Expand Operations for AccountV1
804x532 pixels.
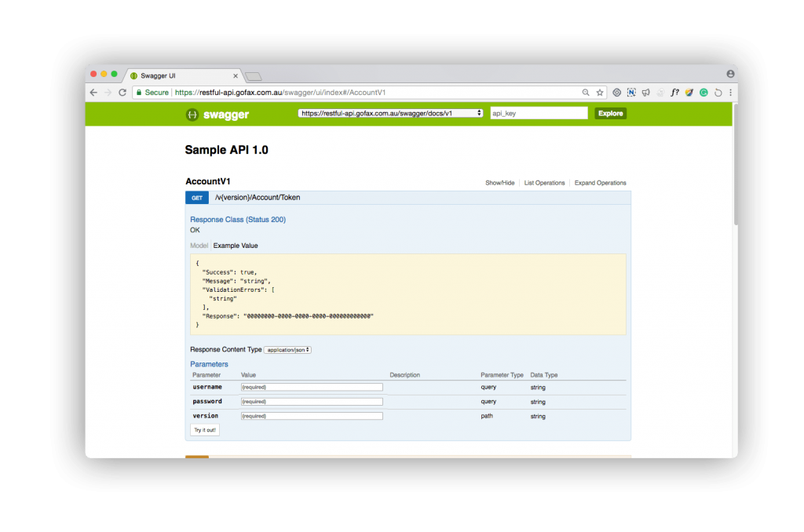tap(600, 183)
